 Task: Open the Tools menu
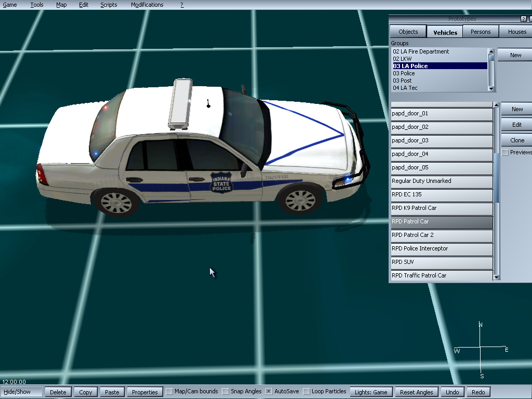coord(37,5)
